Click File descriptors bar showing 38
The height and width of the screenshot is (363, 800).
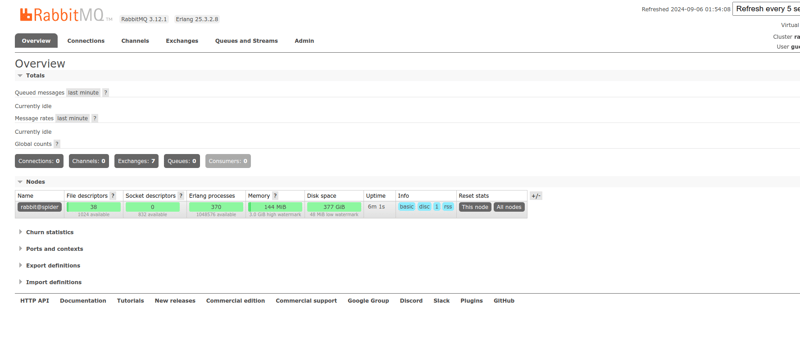click(94, 207)
